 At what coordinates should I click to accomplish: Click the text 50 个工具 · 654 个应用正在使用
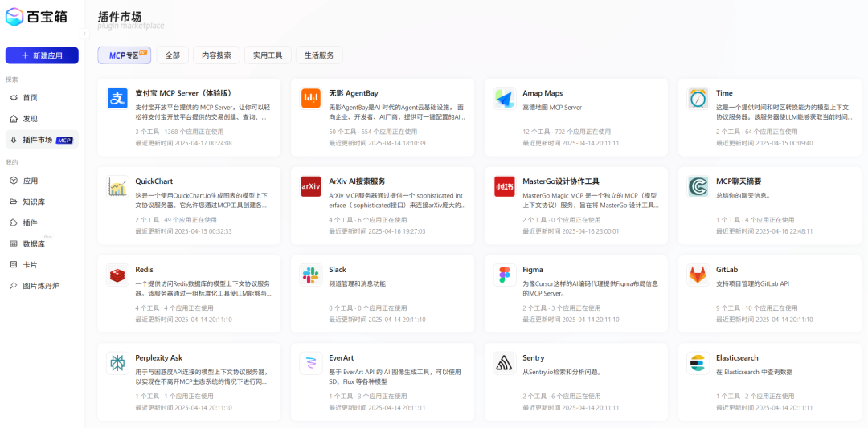[x=373, y=132]
